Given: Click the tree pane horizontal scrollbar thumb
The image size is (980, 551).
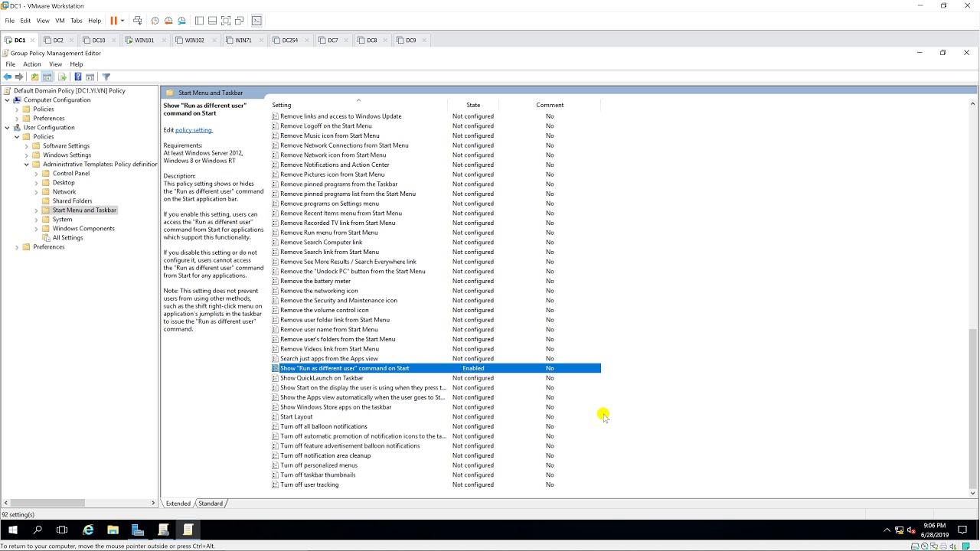Looking at the screenshot, I should [46, 503].
